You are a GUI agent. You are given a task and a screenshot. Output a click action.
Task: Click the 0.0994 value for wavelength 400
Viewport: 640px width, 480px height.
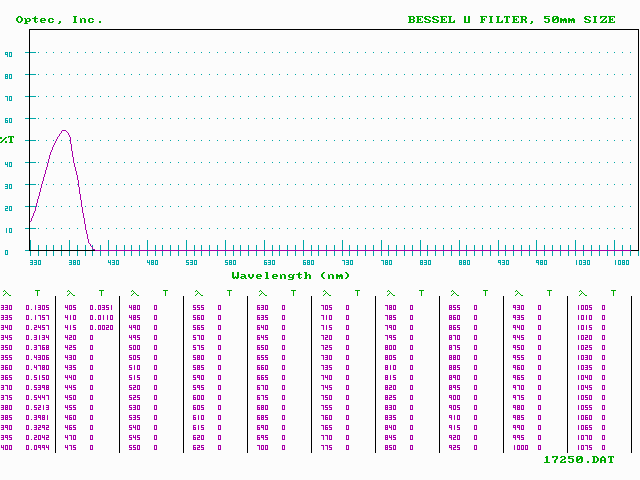tap(37, 446)
